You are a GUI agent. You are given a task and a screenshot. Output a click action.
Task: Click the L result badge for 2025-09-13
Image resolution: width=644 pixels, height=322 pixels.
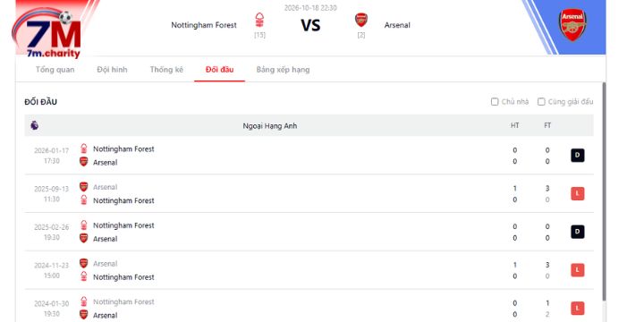[578, 193]
